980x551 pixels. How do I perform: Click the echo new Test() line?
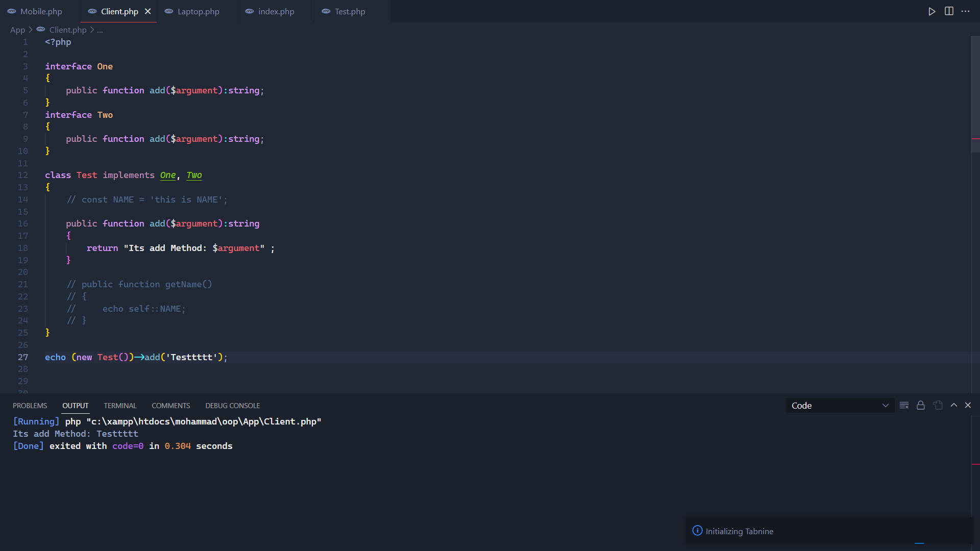(136, 357)
